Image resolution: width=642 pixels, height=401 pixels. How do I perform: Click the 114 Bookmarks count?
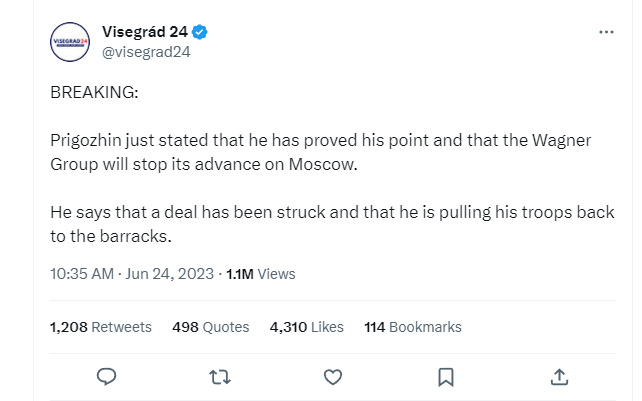(x=413, y=326)
